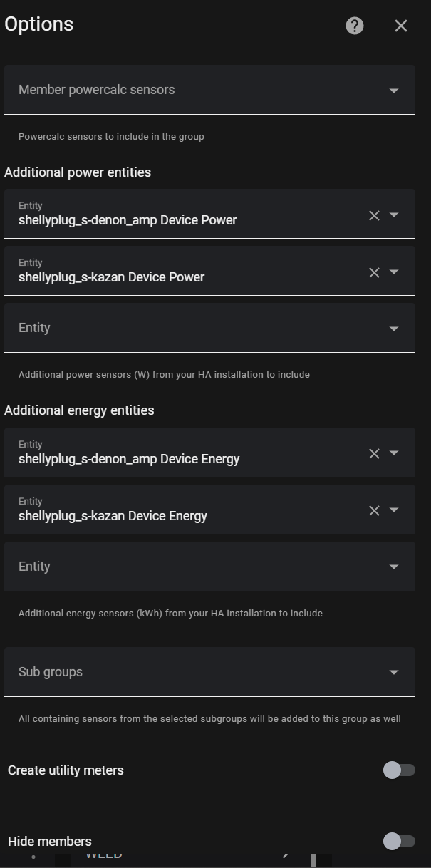Expand the Member powercalc sensors dropdown
The height and width of the screenshot is (868, 431).
[393, 90]
